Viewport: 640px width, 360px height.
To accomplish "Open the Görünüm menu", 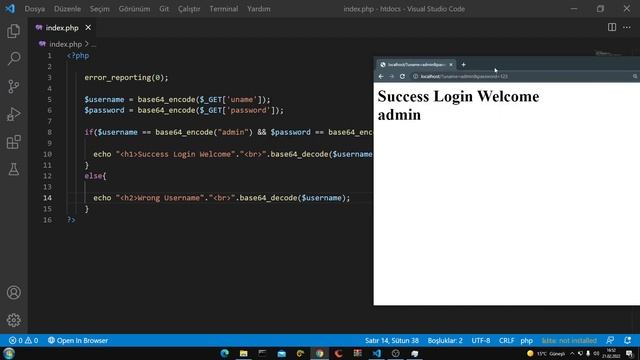I will [134, 9].
